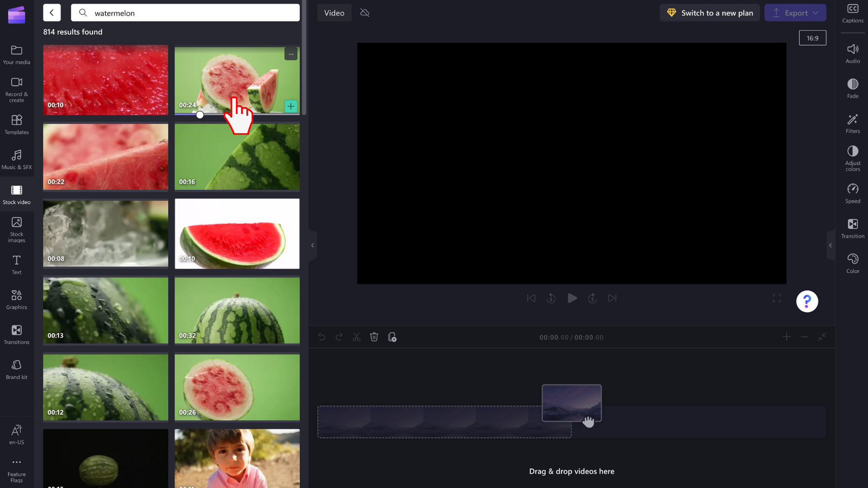Screen dimensions: 868x488
Task: Click Switch to a new plan button
Action: coord(710,13)
